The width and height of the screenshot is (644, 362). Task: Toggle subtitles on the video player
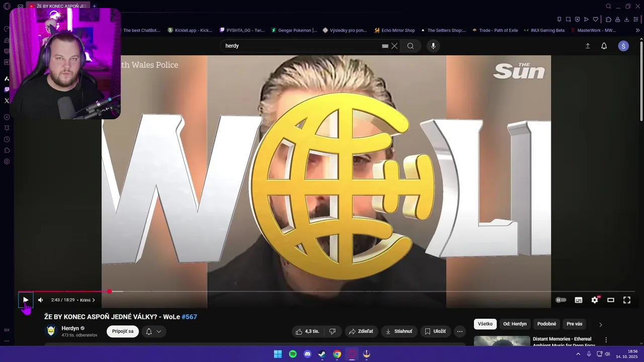point(579,300)
